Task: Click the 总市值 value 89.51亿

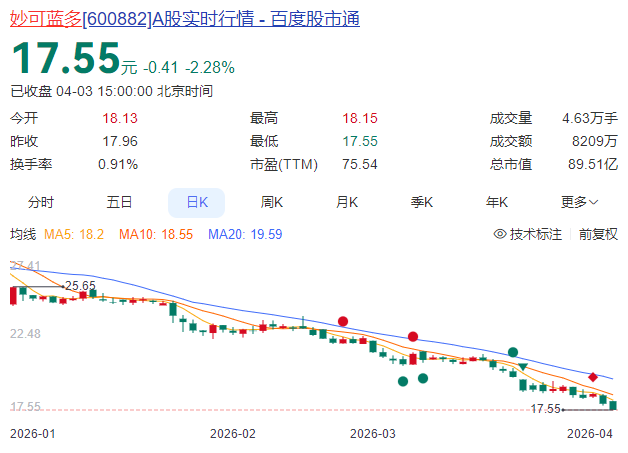Action: (x=593, y=164)
